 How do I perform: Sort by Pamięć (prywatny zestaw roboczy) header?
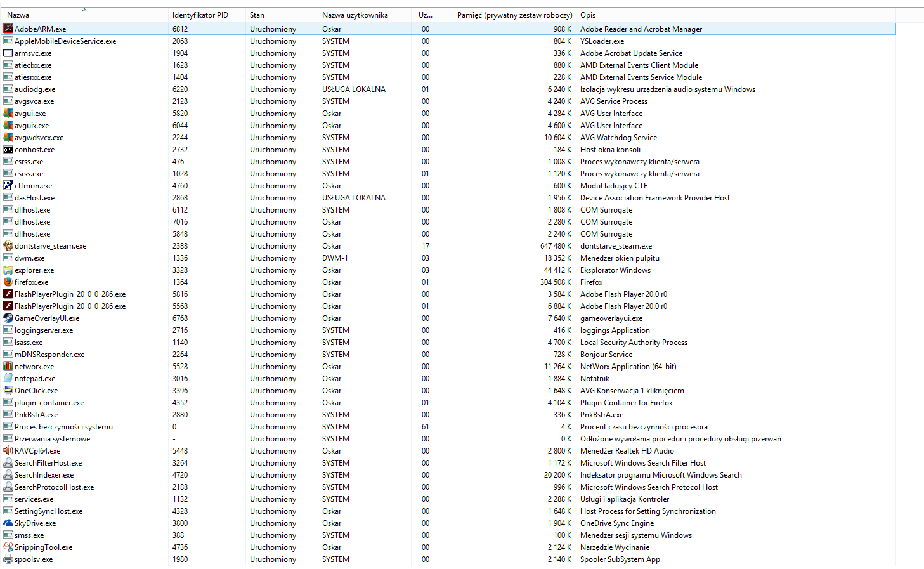pos(514,15)
